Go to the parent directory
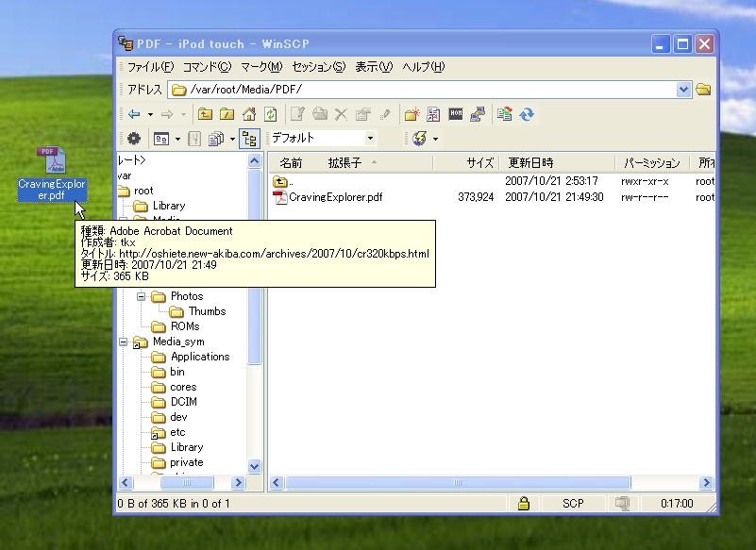 (x=205, y=114)
